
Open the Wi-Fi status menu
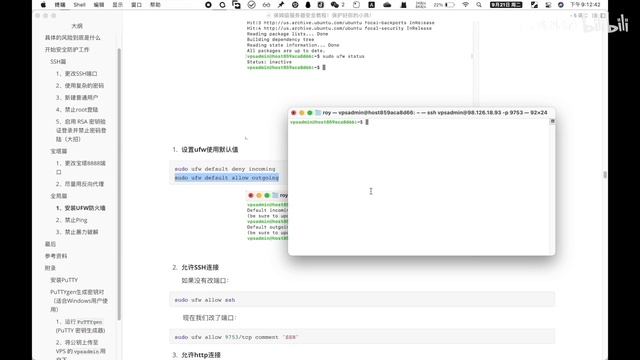[x=465, y=5]
